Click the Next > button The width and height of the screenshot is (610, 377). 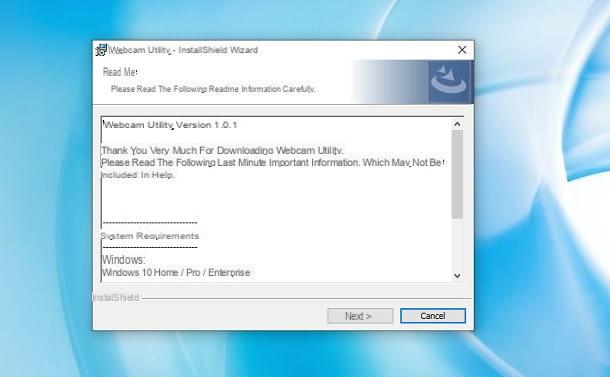click(x=360, y=316)
